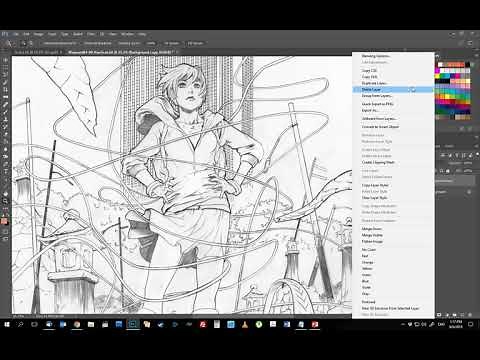This screenshot has height=360, width=480.
Task: Select the Lasso tool
Action: point(5,75)
